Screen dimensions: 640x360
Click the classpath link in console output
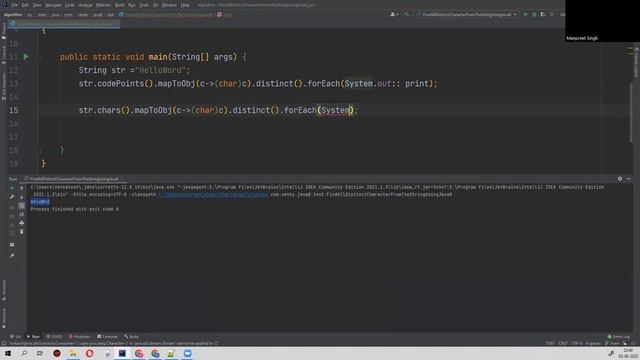point(213,194)
